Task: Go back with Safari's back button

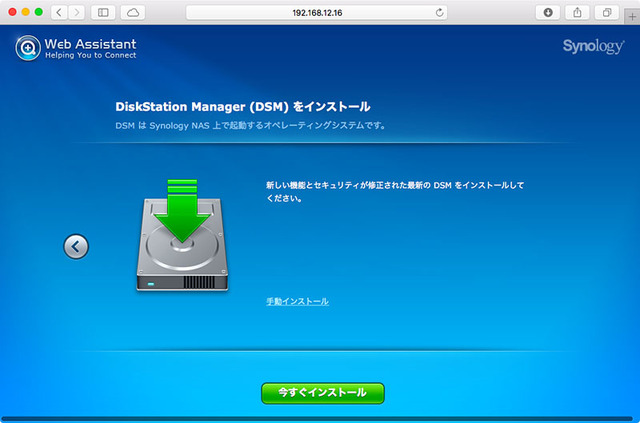Action: click(x=59, y=12)
